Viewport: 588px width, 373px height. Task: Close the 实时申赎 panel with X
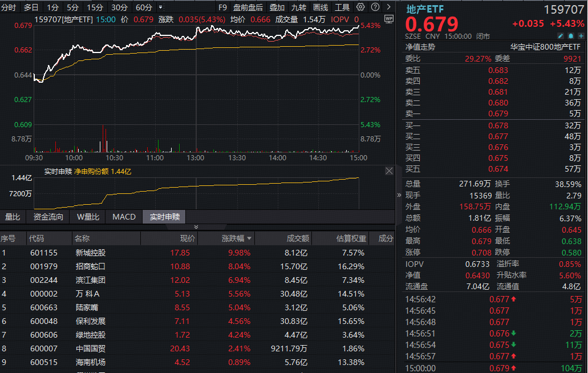(x=390, y=171)
